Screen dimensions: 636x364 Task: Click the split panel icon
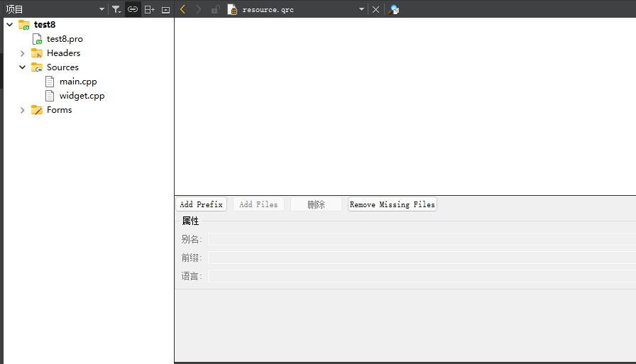149,9
